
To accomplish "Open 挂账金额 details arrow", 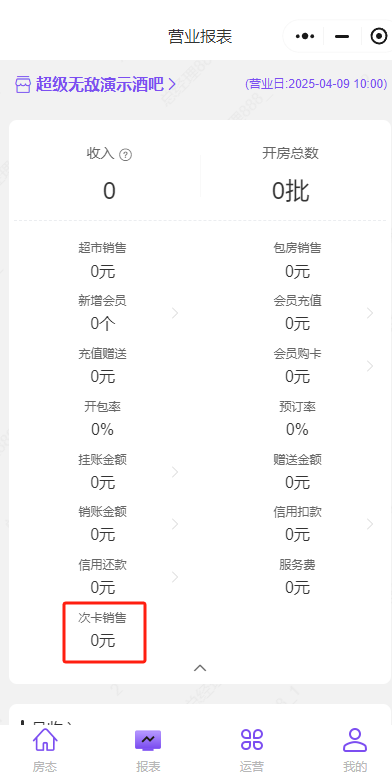I will pyautogui.click(x=175, y=472).
